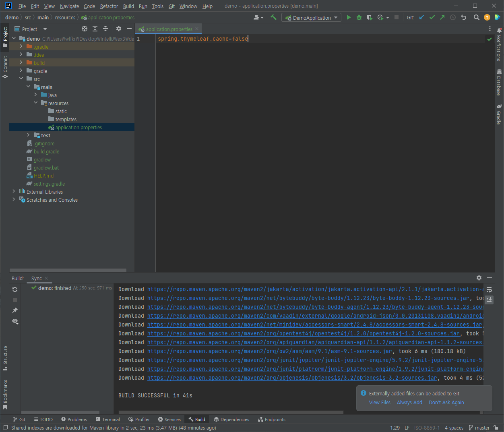
Task: Select templates folder in tree
Action: (x=66, y=119)
